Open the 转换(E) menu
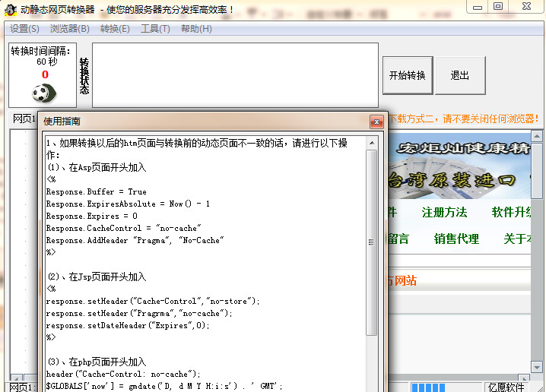The width and height of the screenshot is (546, 392). click(x=115, y=29)
